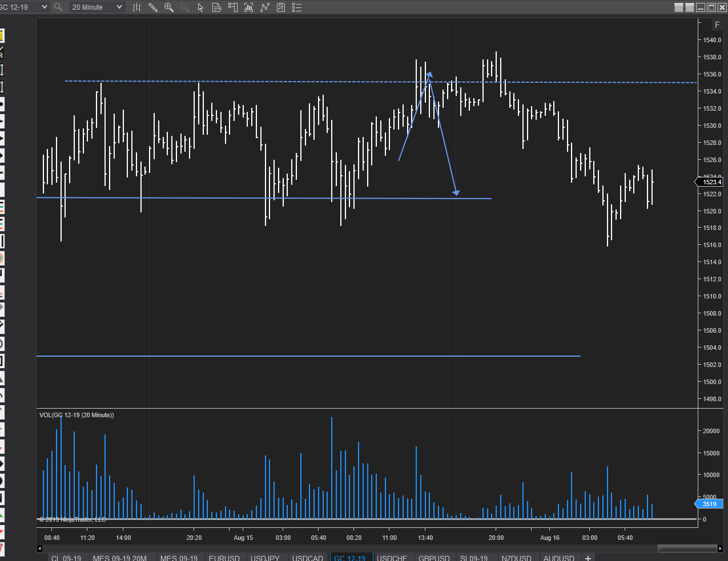The width and height of the screenshot is (728, 561).
Task: Open the strategies line-node icon
Action: point(264,7)
